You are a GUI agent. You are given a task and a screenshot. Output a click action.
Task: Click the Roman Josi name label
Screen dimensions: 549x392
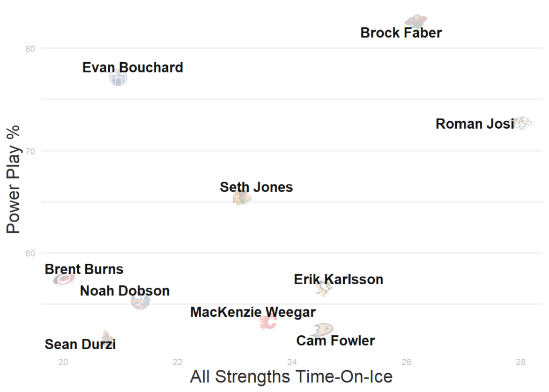[474, 124]
